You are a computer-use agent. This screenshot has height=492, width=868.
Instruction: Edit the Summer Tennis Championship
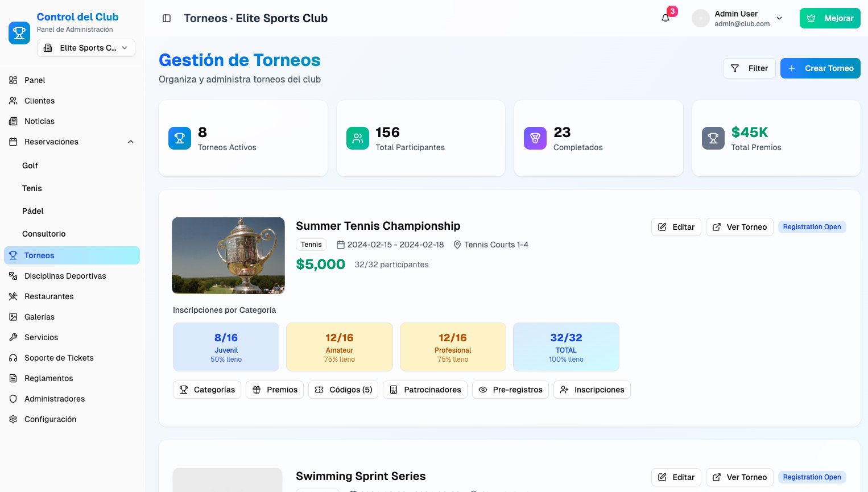coord(676,227)
